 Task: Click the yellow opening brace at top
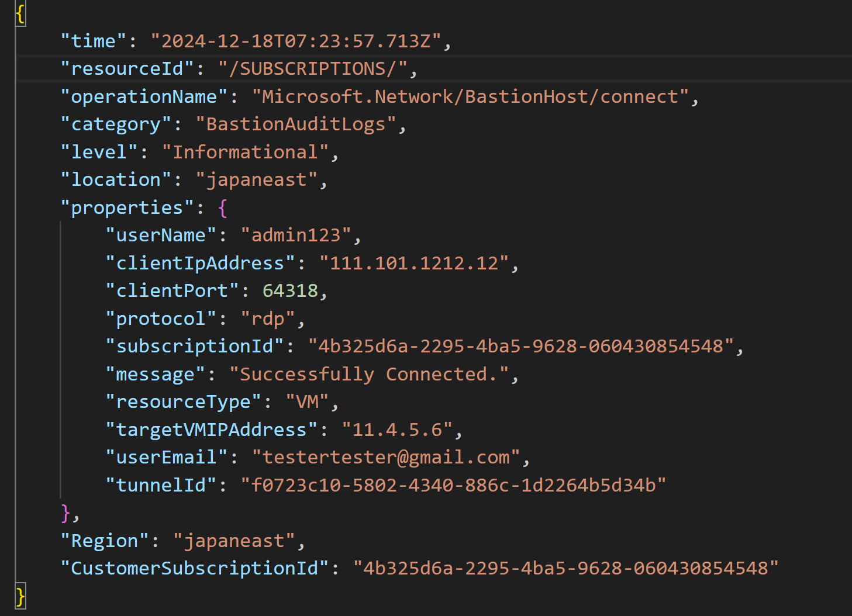(20, 13)
